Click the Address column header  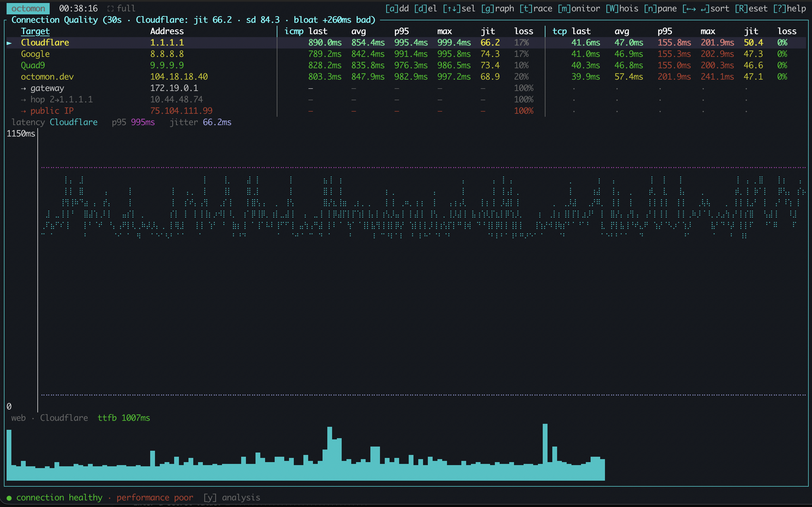tap(167, 31)
